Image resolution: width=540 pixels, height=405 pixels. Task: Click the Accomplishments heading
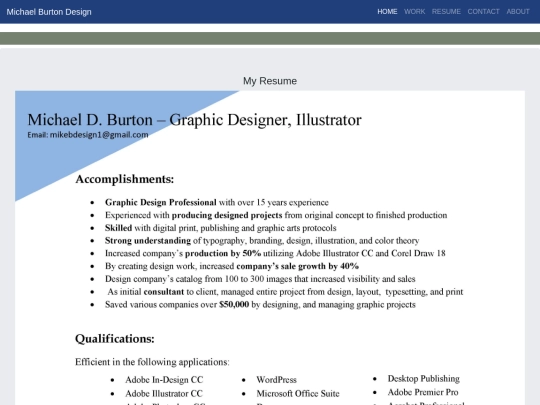(125, 179)
